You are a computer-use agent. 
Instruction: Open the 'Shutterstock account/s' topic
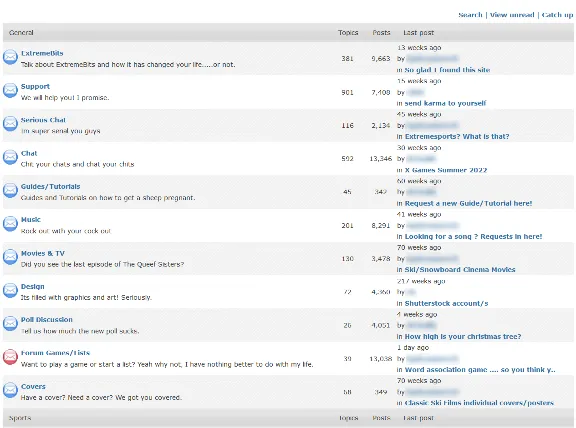pos(446,303)
